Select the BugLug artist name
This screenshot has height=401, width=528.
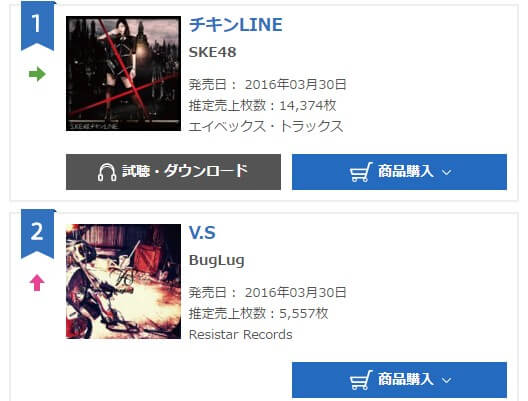[x=217, y=261]
